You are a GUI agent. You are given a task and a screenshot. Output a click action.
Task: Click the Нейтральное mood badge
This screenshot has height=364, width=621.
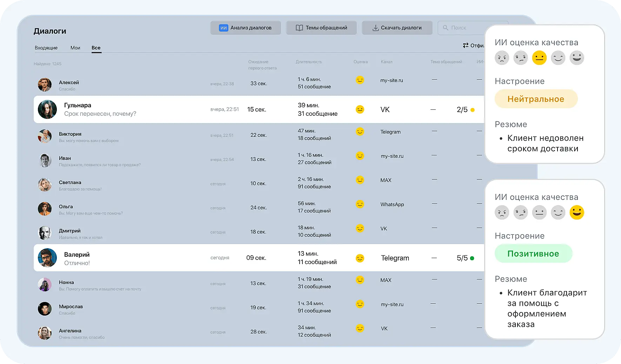click(x=536, y=99)
